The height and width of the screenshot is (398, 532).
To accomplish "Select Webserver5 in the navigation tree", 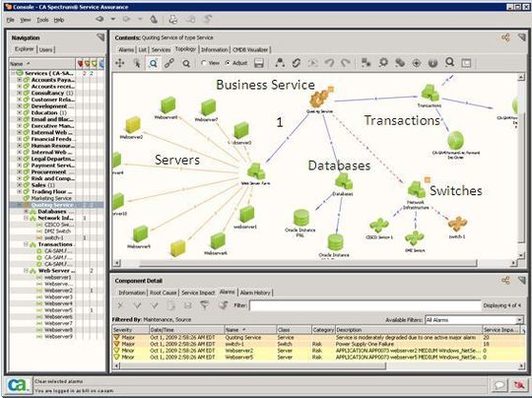I will (58, 310).
